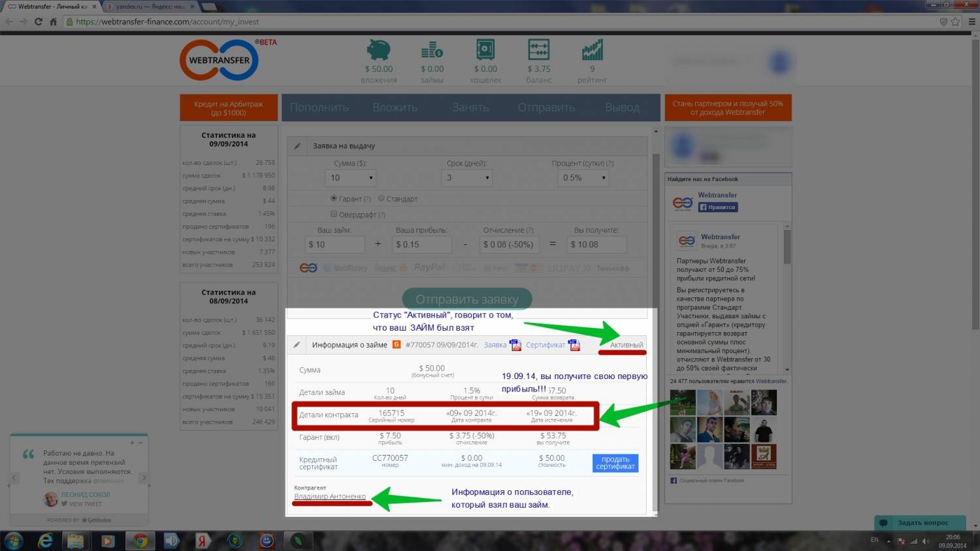
Task: Click browser back arrow
Action: tap(8, 22)
